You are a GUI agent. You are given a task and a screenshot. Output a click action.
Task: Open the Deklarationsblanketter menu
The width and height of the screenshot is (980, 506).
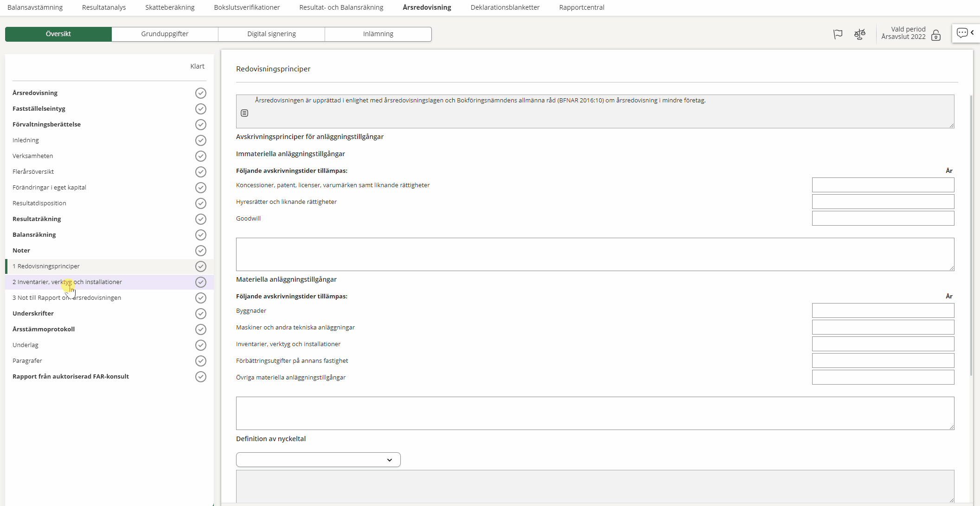click(505, 7)
